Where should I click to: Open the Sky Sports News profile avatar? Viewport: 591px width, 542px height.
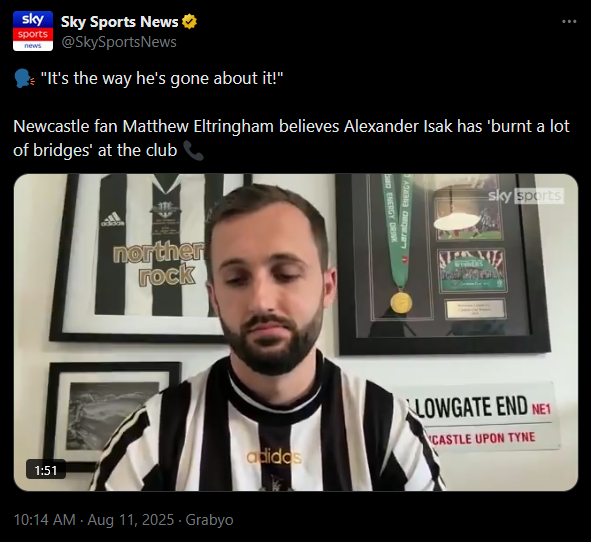point(33,31)
